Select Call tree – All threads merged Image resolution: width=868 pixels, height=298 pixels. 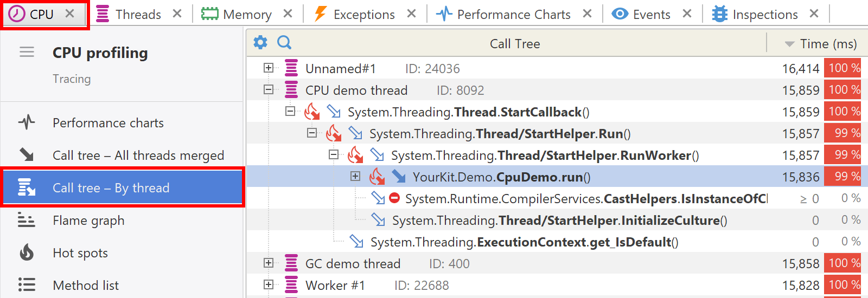[123, 156]
